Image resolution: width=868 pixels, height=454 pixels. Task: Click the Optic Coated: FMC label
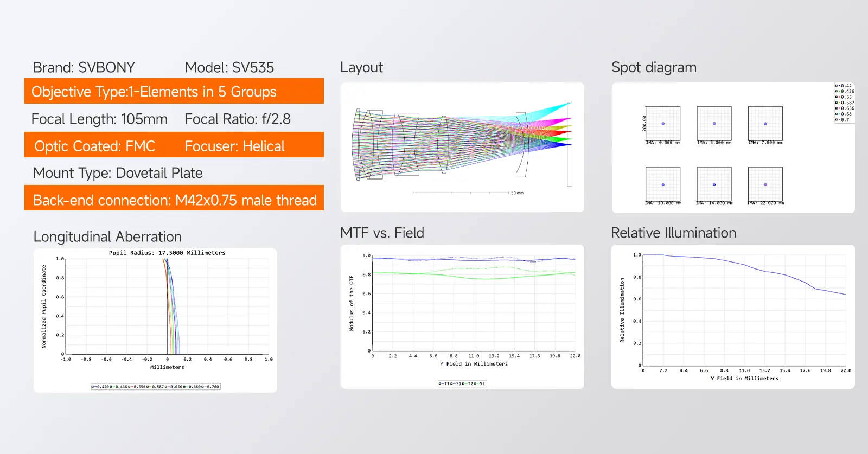click(95, 146)
